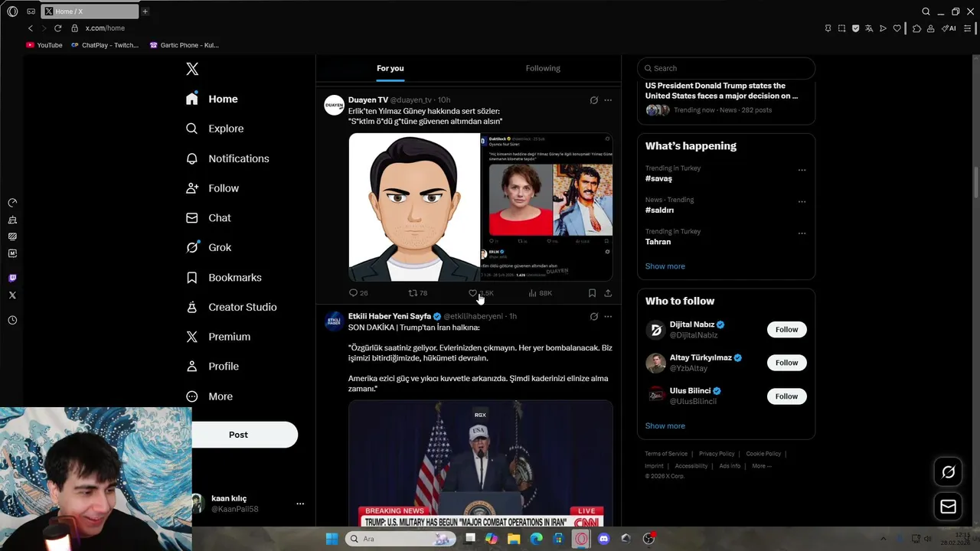Viewport: 980px width, 551px height.
Task: Follow Altay Türkyılmaz
Action: tap(786, 363)
